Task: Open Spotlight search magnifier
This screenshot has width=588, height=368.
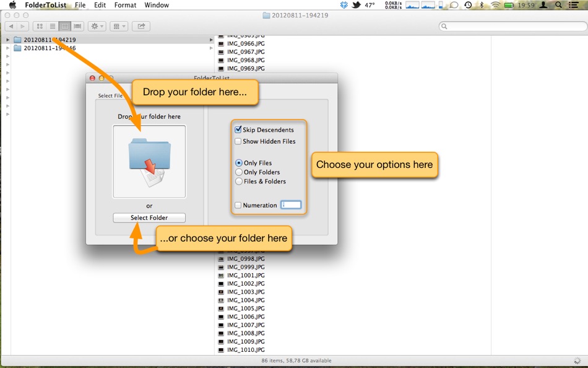Action: pyautogui.click(x=558, y=5)
